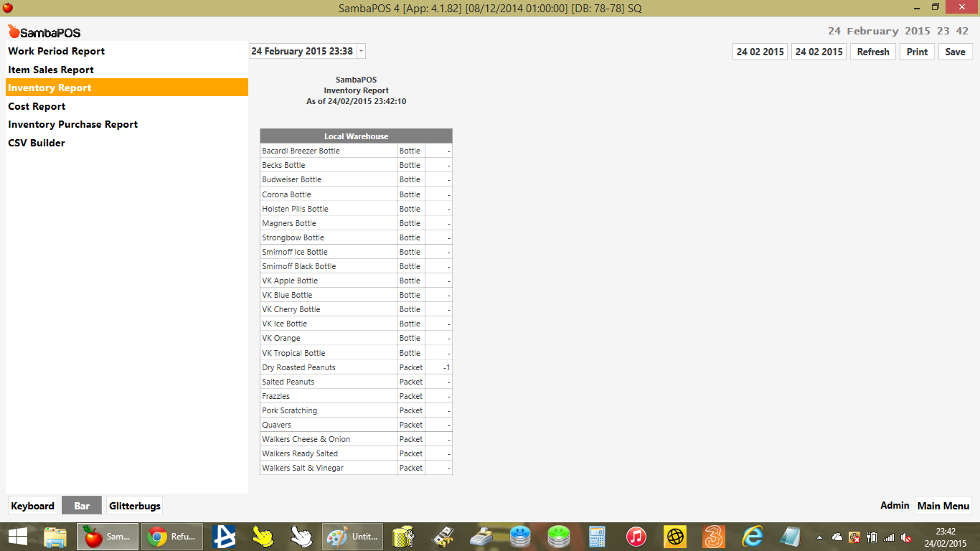980x551 pixels.
Task: Launch iTunes from taskbar
Action: click(x=636, y=537)
